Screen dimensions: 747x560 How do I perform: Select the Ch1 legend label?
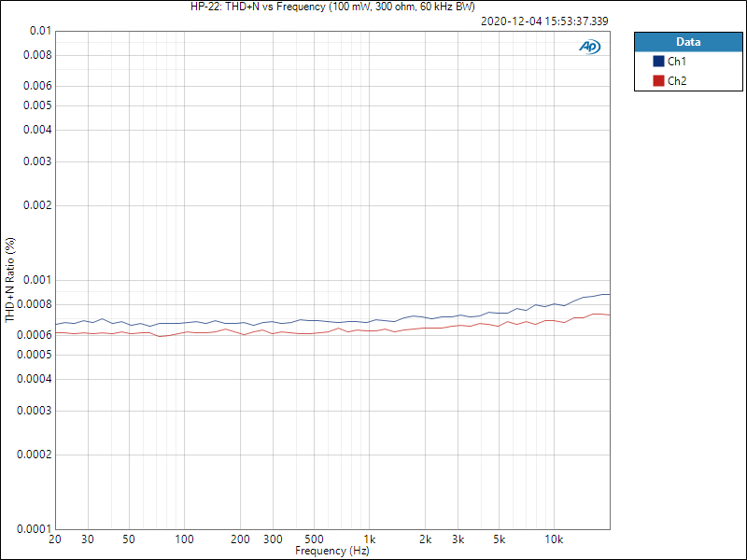pyautogui.click(x=677, y=62)
